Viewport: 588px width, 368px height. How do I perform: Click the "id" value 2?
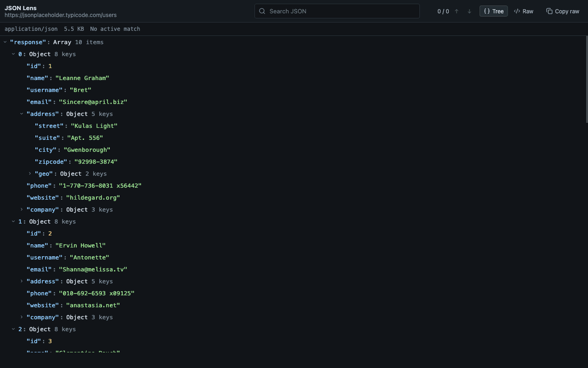pos(50,233)
